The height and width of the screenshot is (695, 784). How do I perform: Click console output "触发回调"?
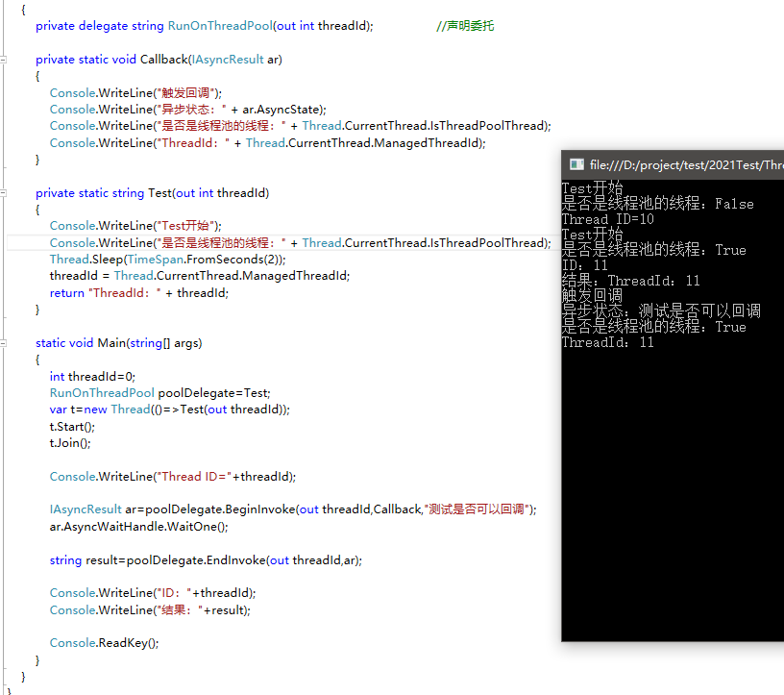592,296
